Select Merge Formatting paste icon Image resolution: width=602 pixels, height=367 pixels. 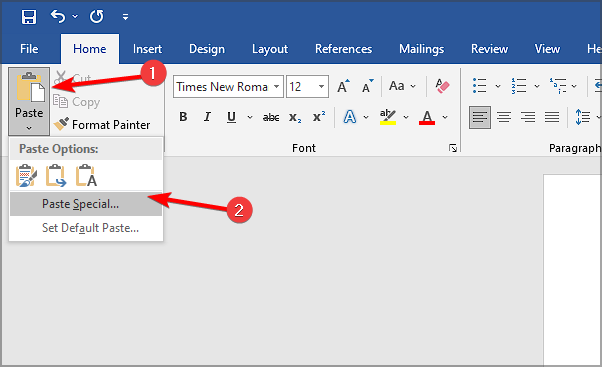(x=56, y=175)
